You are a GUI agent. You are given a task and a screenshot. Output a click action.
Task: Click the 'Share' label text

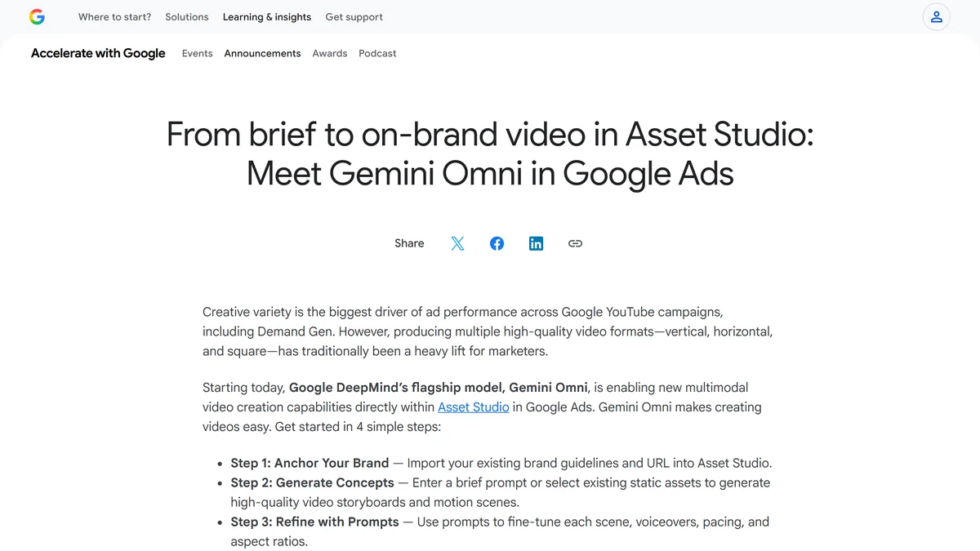point(409,243)
